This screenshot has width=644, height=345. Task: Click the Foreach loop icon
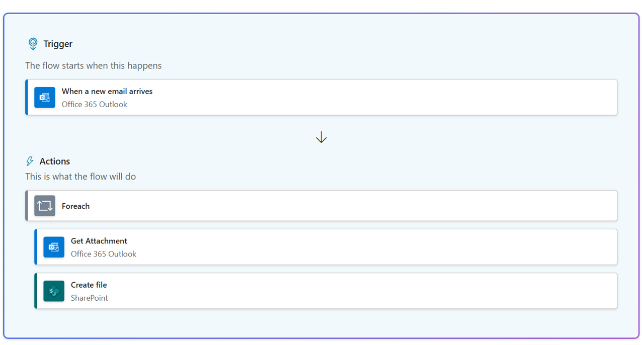pos(45,206)
